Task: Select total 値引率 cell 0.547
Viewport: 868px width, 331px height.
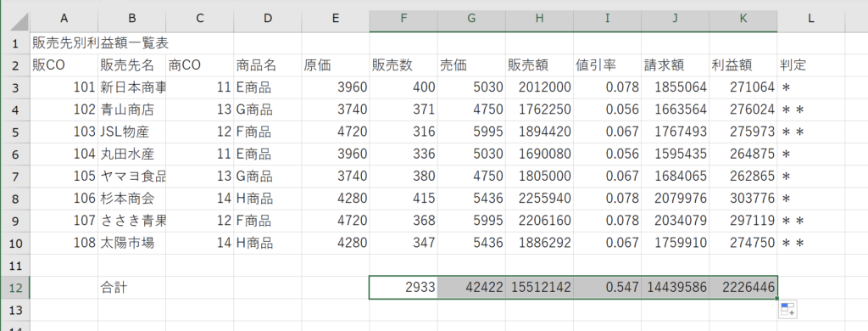Action: pos(607,287)
